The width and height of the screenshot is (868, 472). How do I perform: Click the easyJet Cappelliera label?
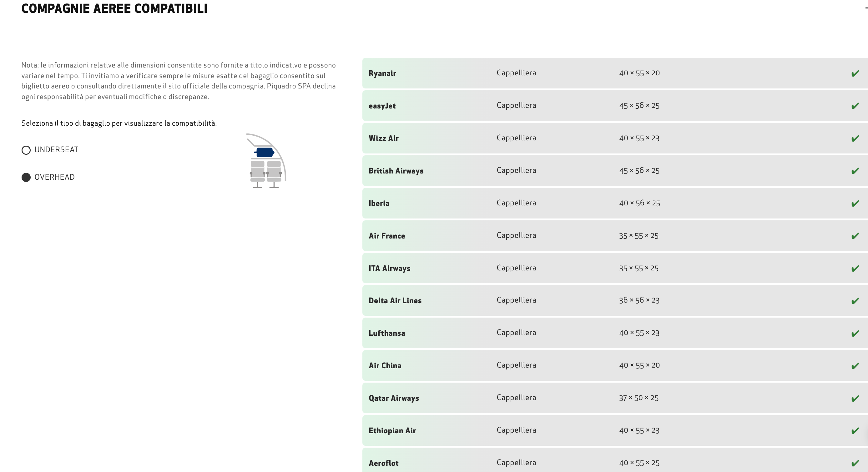(516, 105)
